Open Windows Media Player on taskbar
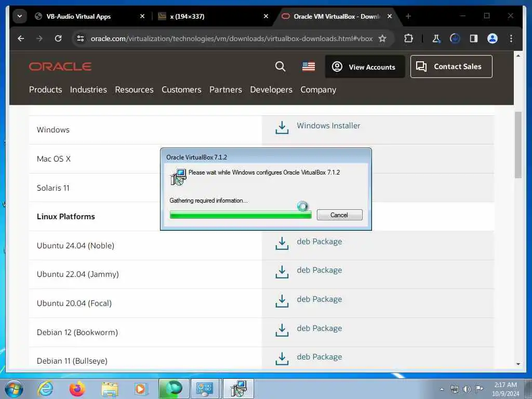 (x=140, y=389)
